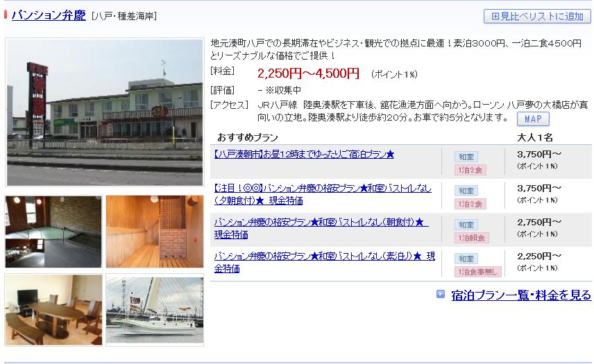Open the 格安プラン 素泊り plan link
594x364 pixels.
325,262
